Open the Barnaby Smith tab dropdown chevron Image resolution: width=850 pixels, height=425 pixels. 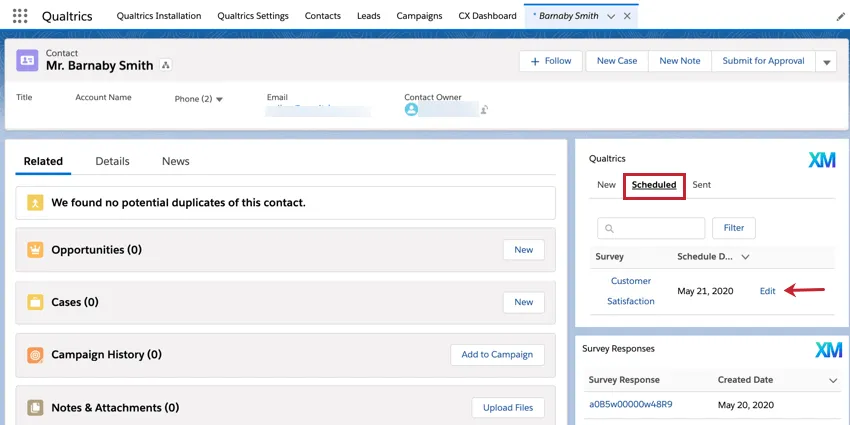click(610, 17)
